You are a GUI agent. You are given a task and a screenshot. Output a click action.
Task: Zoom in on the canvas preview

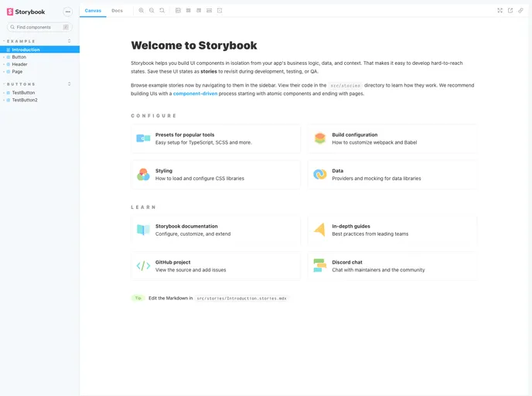pyautogui.click(x=142, y=11)
